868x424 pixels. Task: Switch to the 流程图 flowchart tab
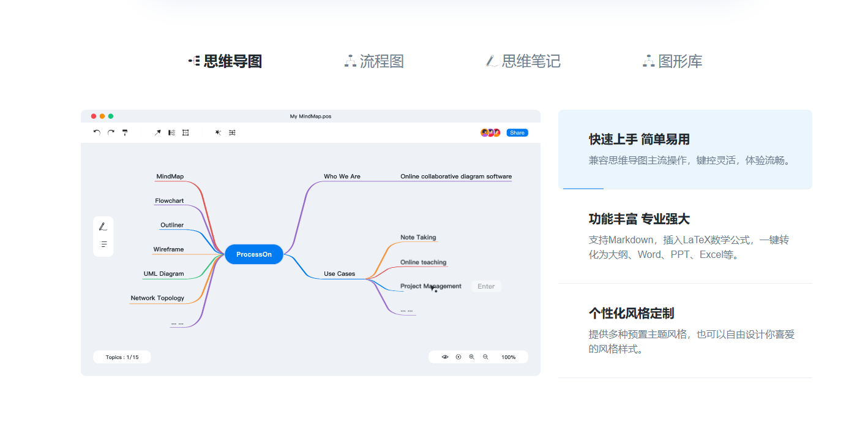click(x=374, y=61)
